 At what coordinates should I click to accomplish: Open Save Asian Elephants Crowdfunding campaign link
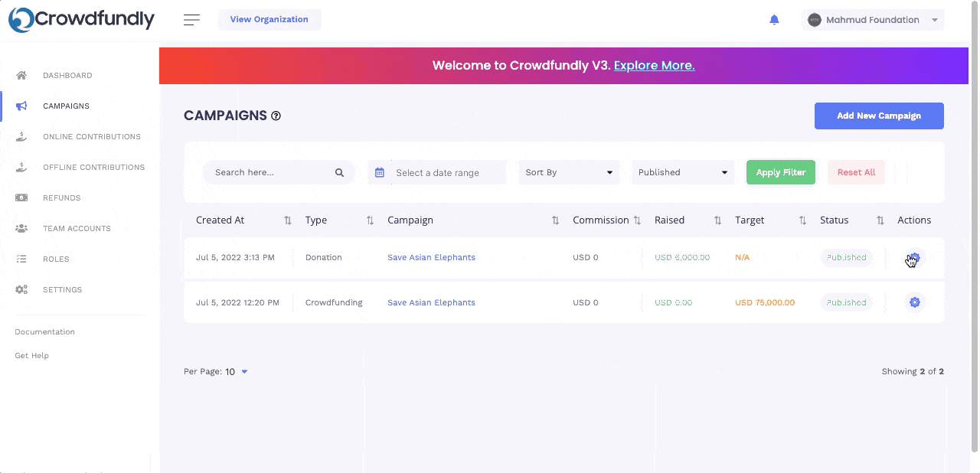point(431,302)
